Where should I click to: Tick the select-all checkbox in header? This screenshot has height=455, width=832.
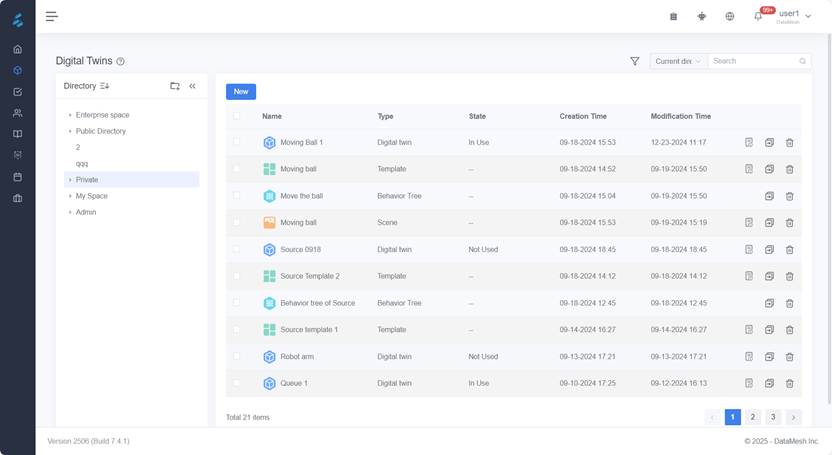pyautogui.click(x=237, y=116)
